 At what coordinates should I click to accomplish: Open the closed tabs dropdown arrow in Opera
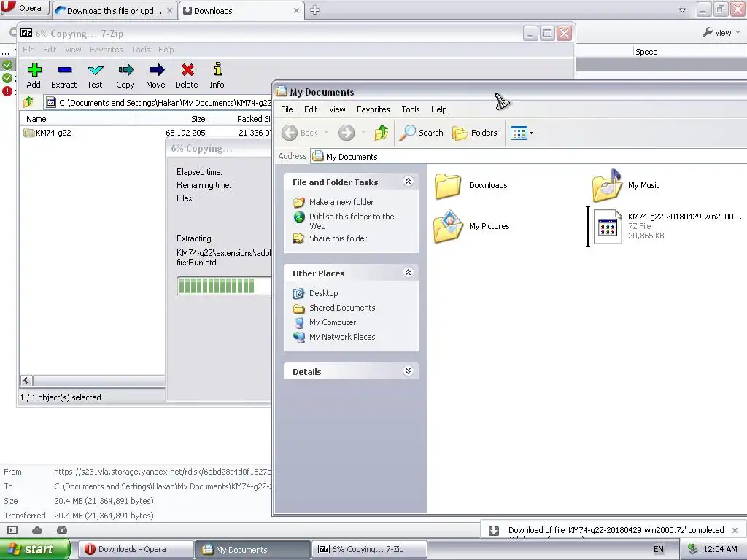pyautogui.click(x=682, y=10)
